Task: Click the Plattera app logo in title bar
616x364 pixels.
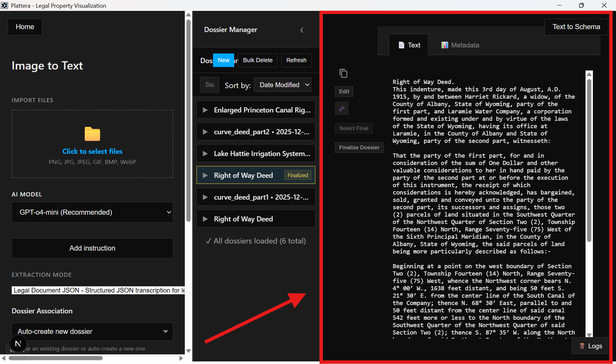Action: [4, 5]
